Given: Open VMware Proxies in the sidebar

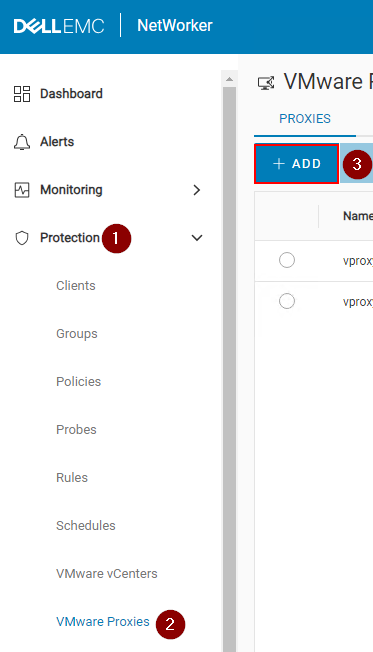Looking at the screenshot, I should [x=103, y=621].
